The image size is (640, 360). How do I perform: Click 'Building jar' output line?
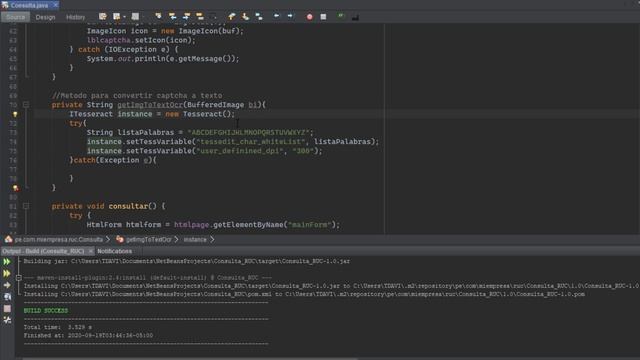tap(187, 261)
